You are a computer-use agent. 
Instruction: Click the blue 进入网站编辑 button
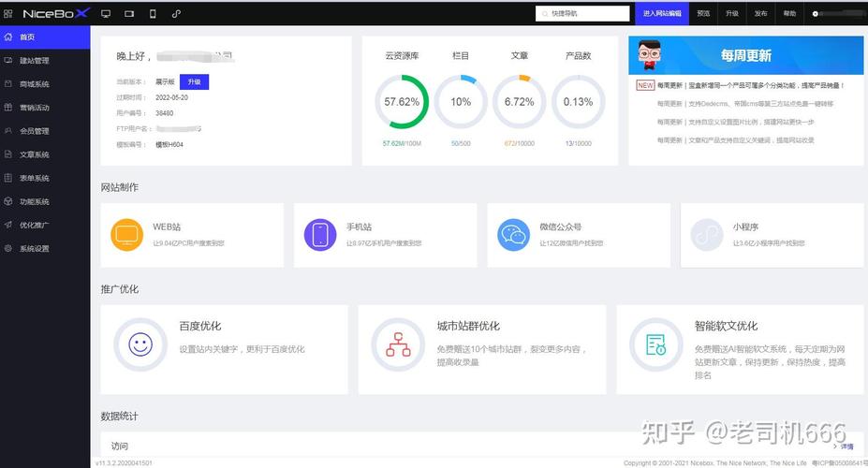pos(662,14)
